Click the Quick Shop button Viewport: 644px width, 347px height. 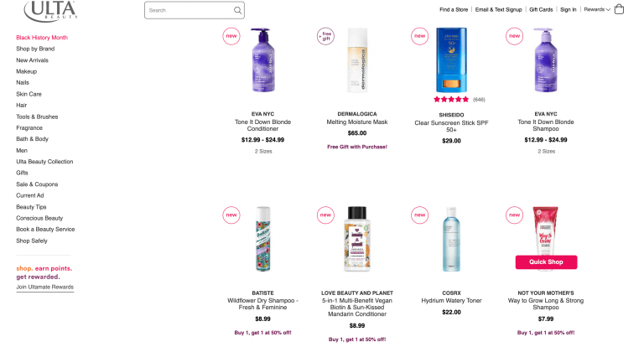[546, 262]
